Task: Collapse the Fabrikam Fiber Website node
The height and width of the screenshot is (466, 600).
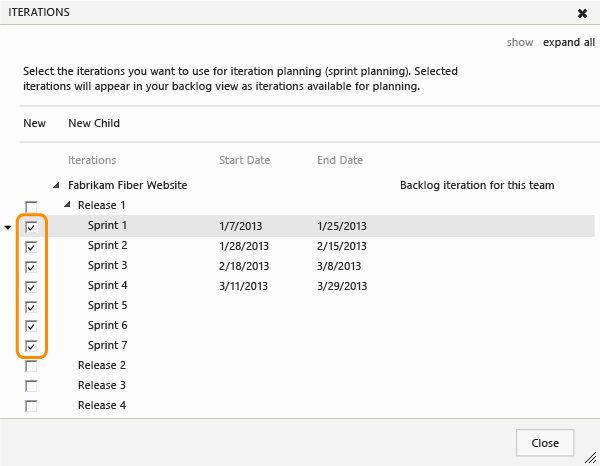Action: click(x=57, y=185)
